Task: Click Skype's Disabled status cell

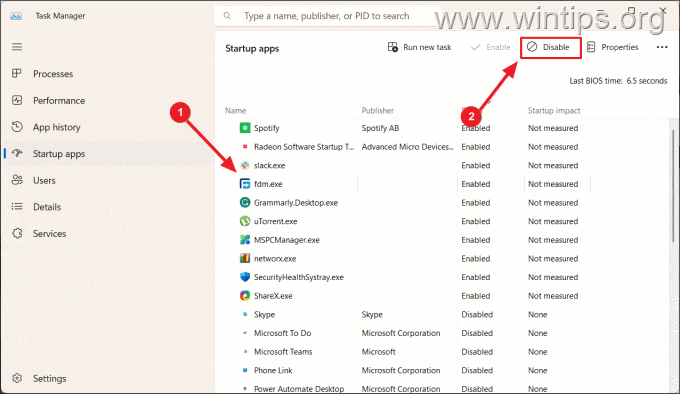Action: 477,315
